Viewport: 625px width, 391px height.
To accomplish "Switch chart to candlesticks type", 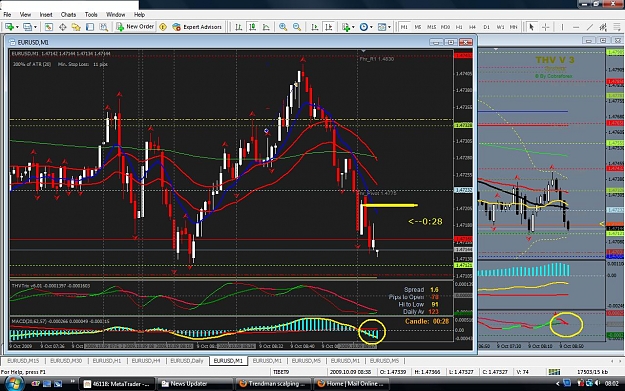I will pos(252,27).
